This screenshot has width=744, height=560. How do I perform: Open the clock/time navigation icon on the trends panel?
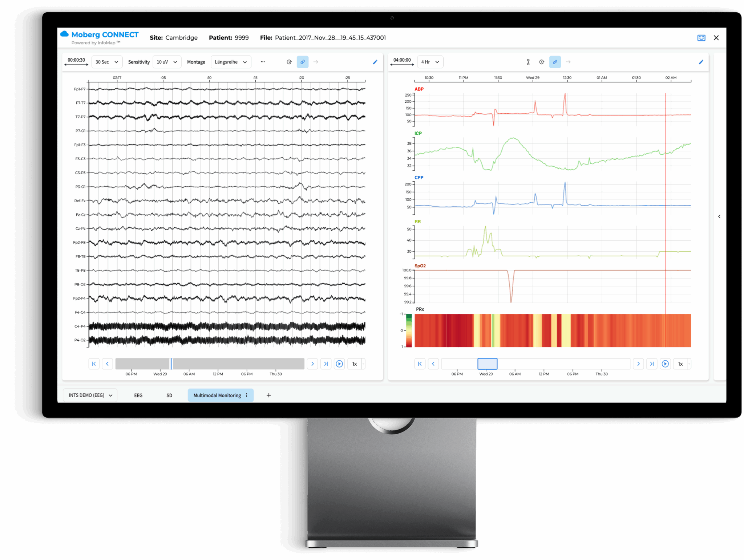click(542, 62)
